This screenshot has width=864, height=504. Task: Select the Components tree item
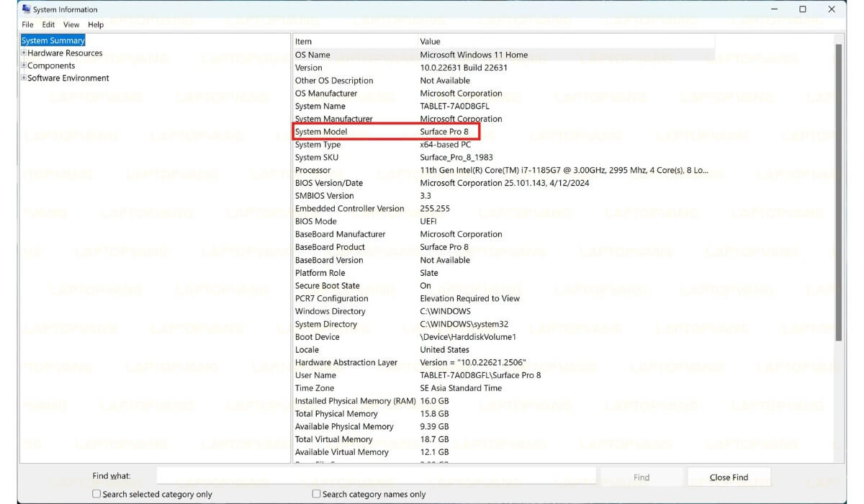pyautogui.click(x=51, y=66)
